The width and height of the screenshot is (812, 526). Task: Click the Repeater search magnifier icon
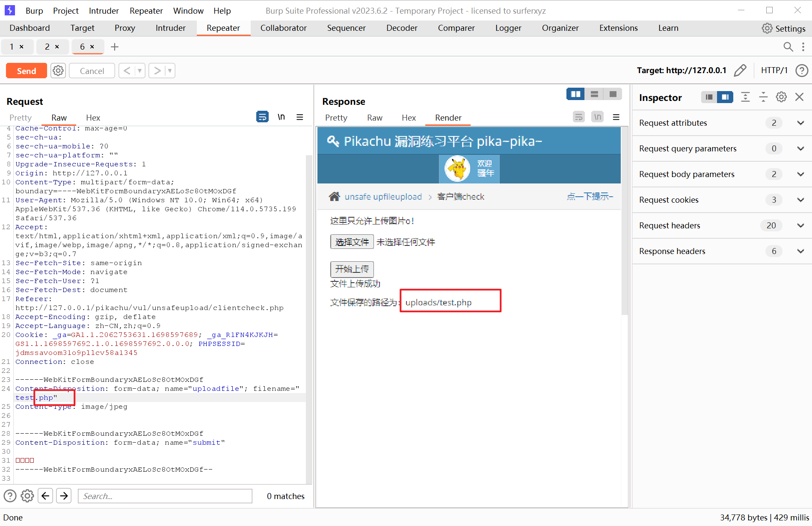point(788,47)
